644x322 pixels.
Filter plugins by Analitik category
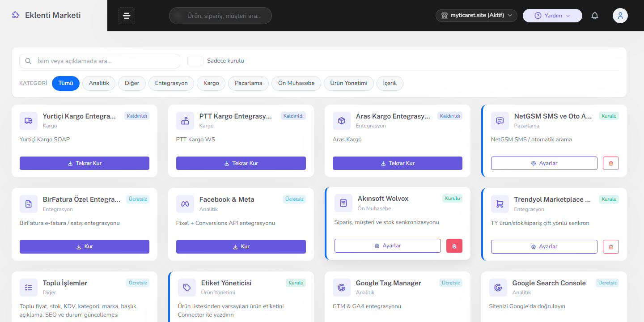[99, 83]
